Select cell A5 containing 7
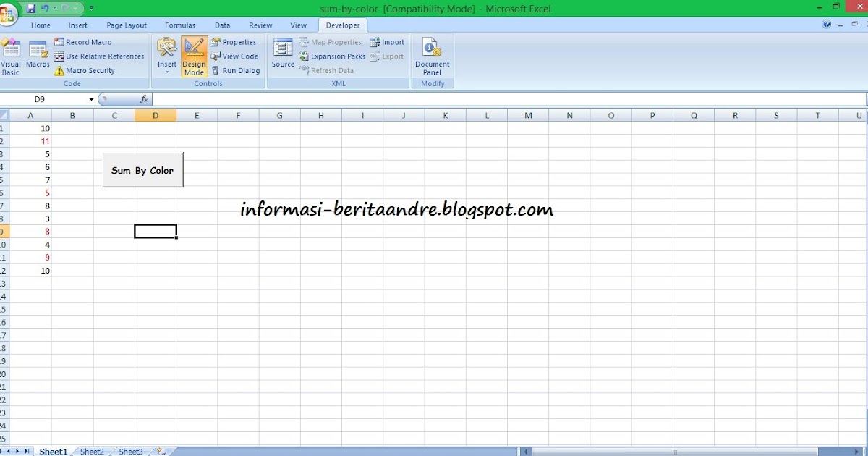868x456 pixels. click(30, 180)
